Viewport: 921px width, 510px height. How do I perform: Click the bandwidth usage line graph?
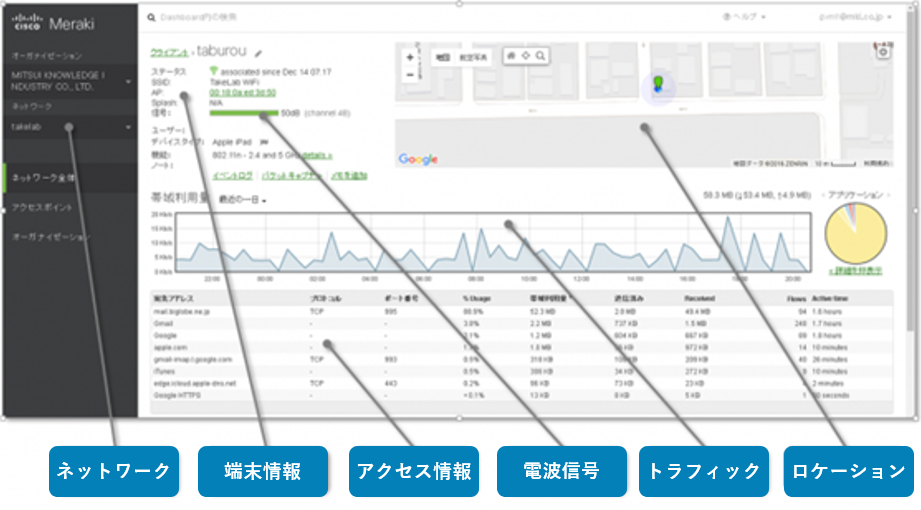pos(493,243)
